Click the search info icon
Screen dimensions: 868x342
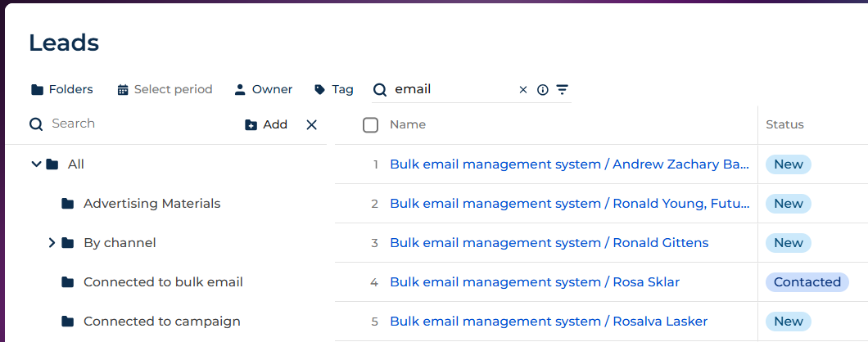click(542, 90)
